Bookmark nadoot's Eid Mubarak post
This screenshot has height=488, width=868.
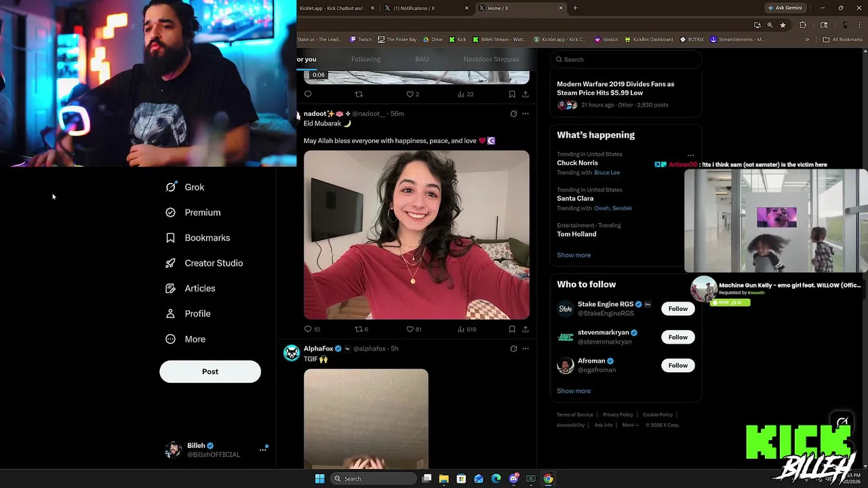tap(512, 329)
